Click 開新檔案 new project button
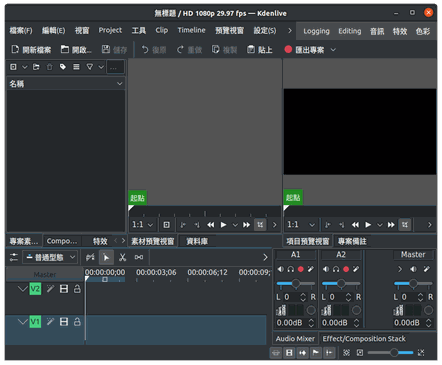 pyautogui.click(x=31, y=50)
